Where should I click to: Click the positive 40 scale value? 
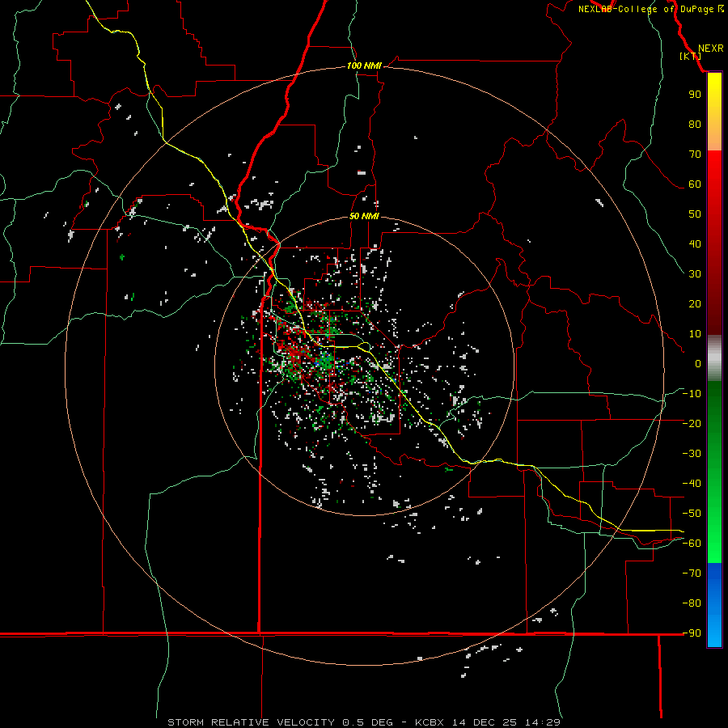tap(695, 244)
